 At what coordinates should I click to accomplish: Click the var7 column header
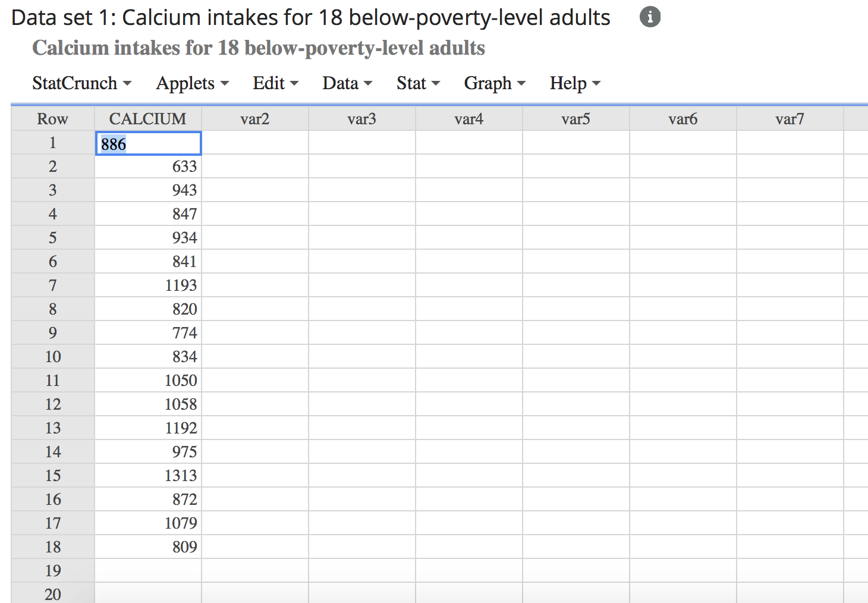(x=790, y=119)
